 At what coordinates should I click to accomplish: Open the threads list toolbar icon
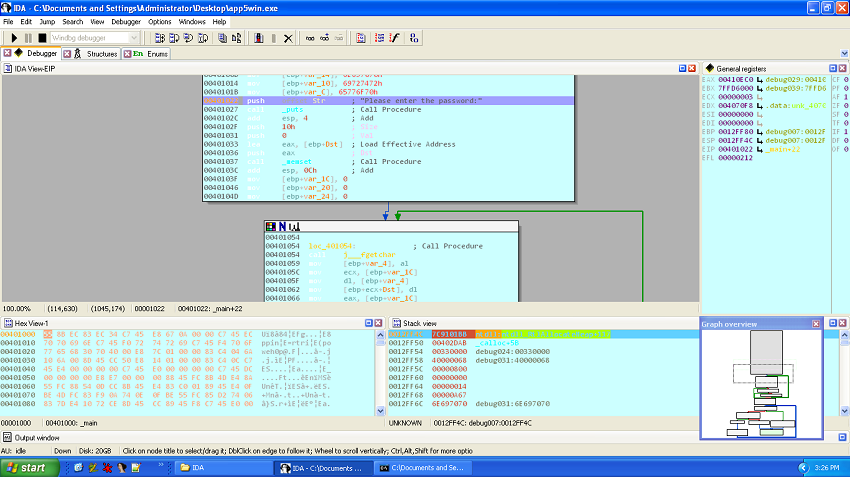pyautogui.click(x=236, y=38)
